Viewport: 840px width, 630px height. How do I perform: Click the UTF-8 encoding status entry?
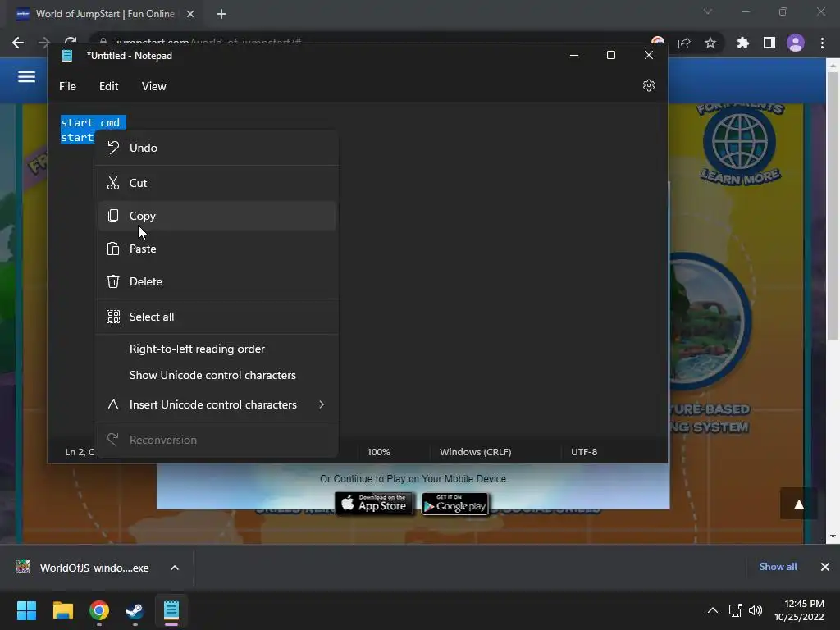pyautogui.click(x=584, y=452)
